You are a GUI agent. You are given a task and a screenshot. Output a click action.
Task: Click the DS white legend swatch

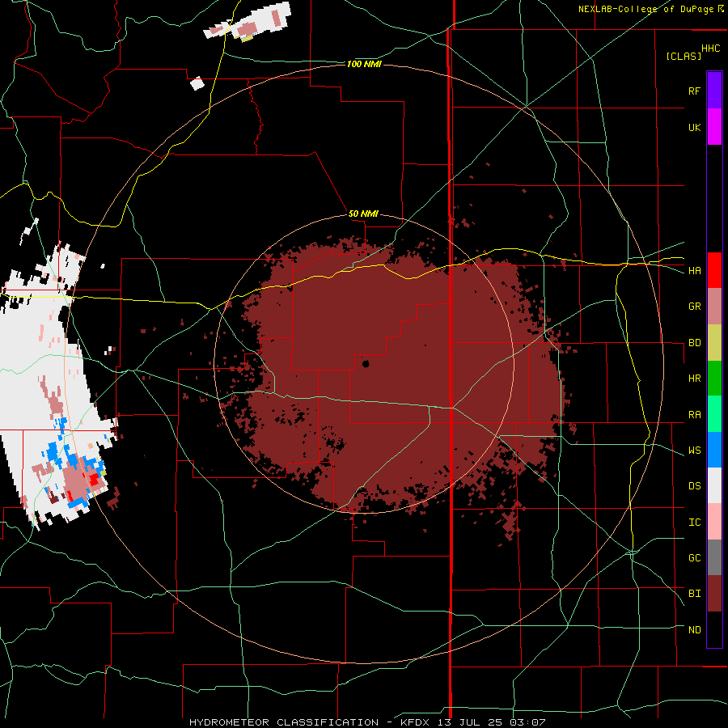click(x=714, y=485)
